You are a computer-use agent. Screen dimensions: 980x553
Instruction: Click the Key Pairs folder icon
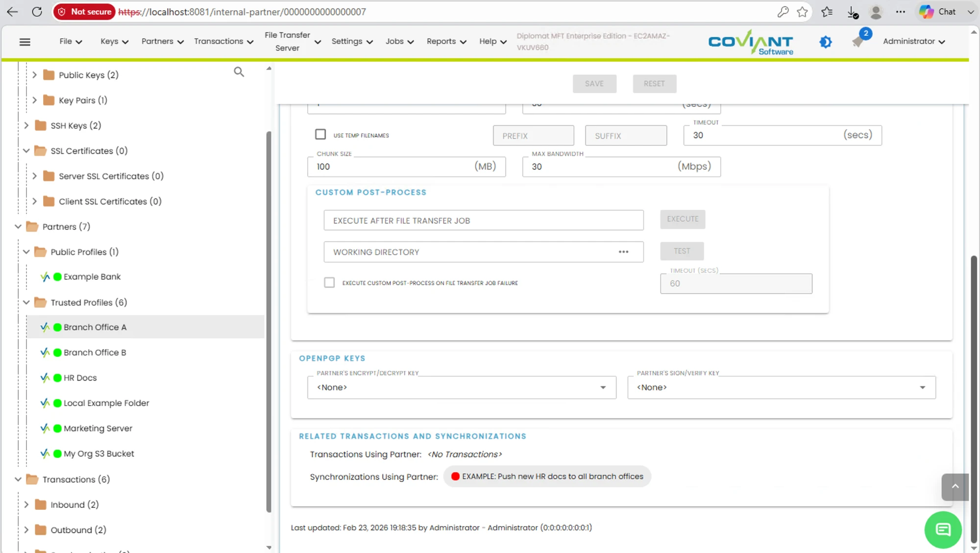pyautogui.click(x=49, y=100)
